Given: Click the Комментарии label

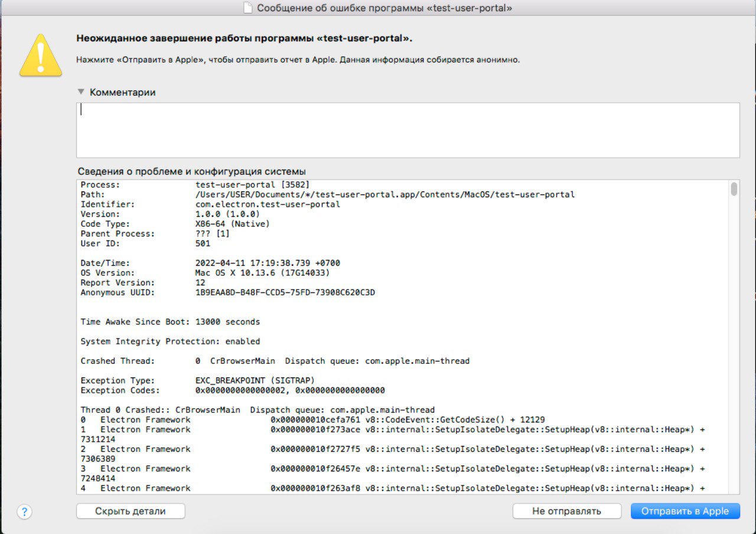Looking at the screenshot, I should 123,92.
